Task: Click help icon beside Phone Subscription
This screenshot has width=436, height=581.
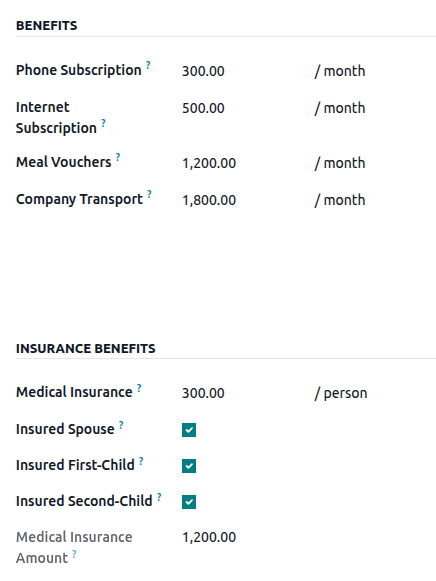Action: (148, 65)
